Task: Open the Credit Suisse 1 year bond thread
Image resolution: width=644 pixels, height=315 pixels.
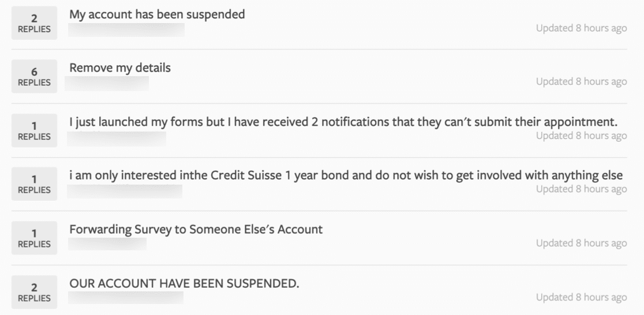Action: tap(346, 175)
